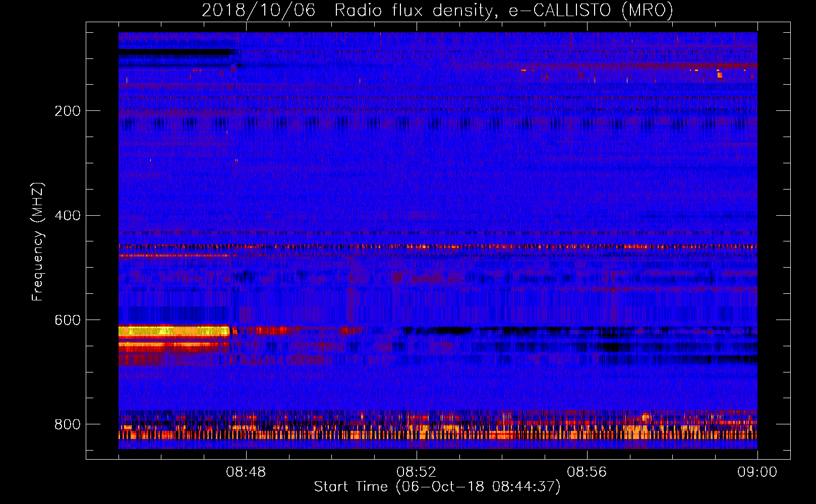Click the "Frequency (MHZ)" axis label
The width and height of the screenshot is (816, 504).
(38, 241)
